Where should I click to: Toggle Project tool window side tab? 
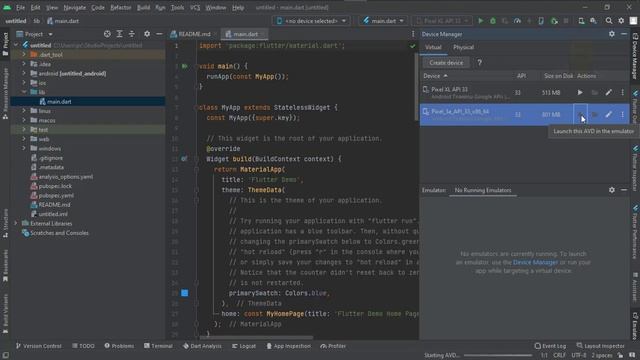click(5, 44)
